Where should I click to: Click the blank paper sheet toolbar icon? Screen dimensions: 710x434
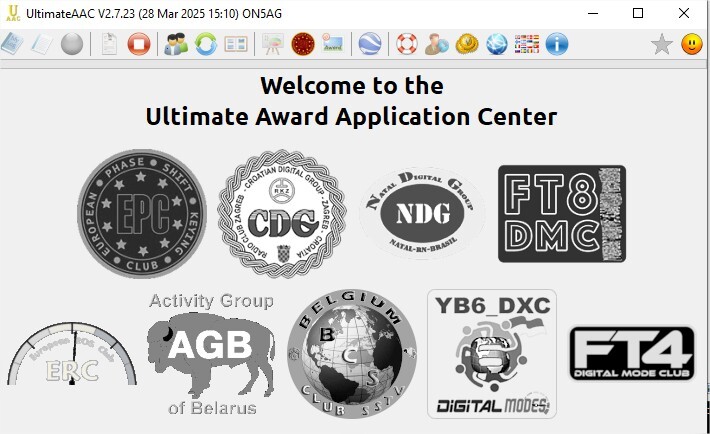[42, 44]
